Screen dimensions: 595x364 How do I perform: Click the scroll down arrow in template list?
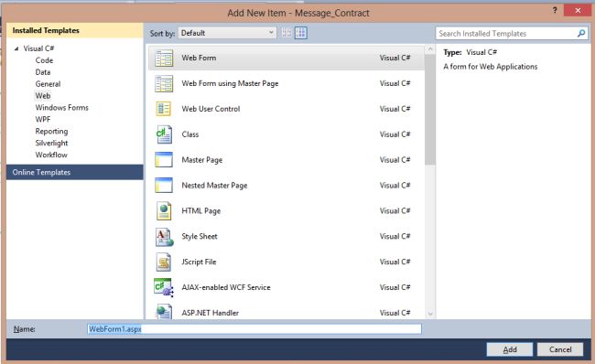coord(430,314)
